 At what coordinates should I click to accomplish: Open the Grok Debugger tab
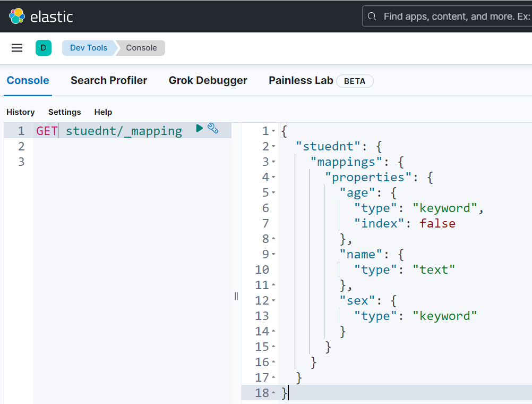pyautogui.click(x=208, y=81)
